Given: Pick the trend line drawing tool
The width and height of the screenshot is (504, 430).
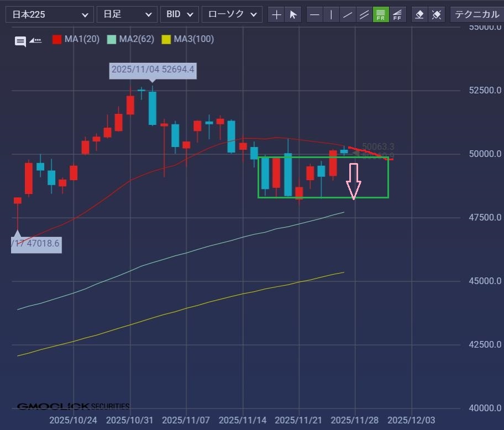Looking at the screenshot, I should 348,14.
